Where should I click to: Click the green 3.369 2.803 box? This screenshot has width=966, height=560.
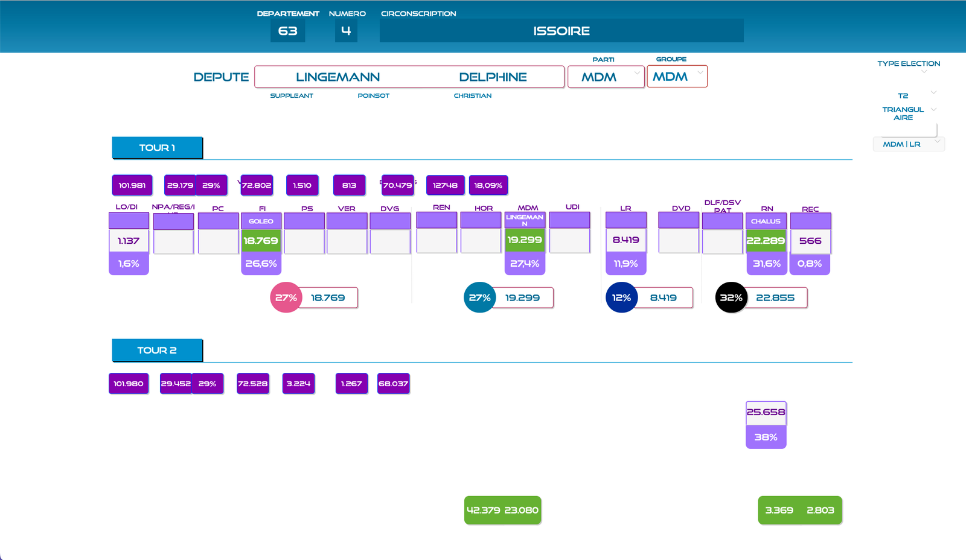tap(799, 510)
